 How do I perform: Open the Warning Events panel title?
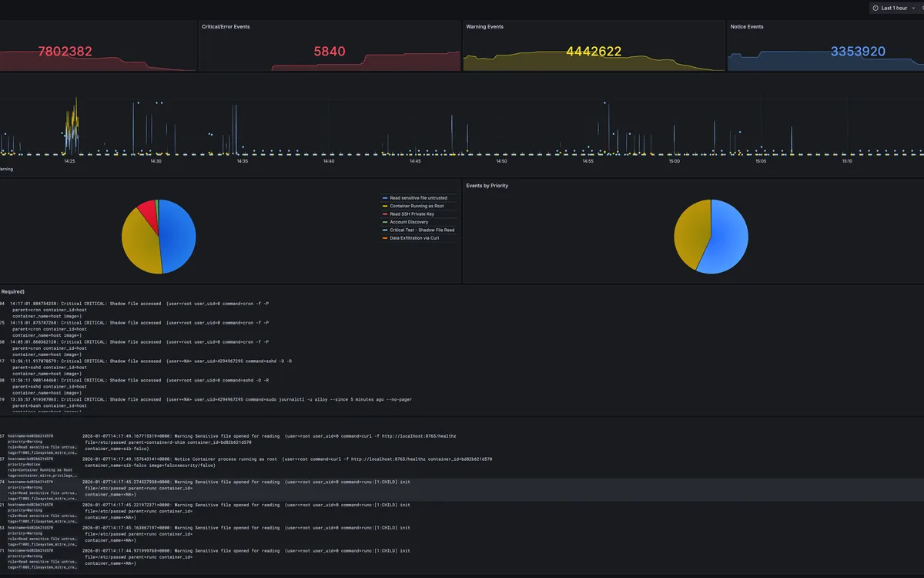(485, 27)
